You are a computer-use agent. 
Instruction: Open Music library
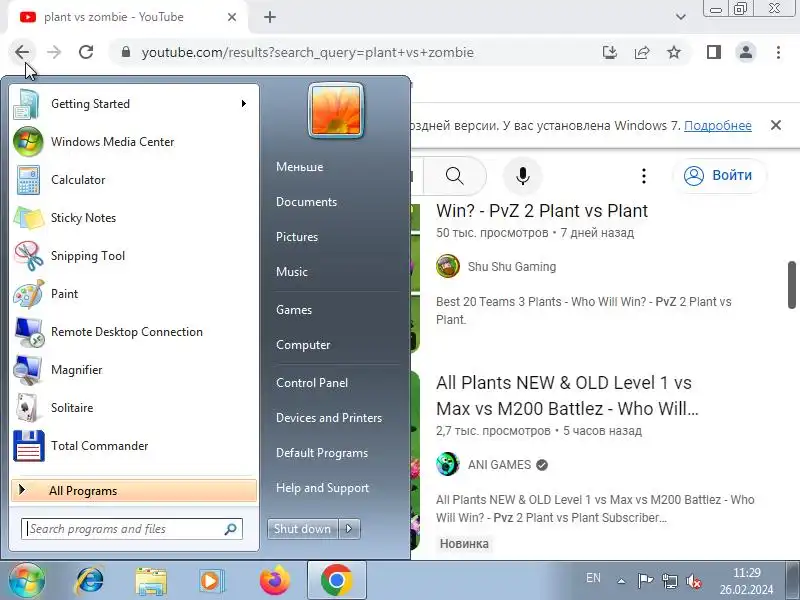(292, 272)
